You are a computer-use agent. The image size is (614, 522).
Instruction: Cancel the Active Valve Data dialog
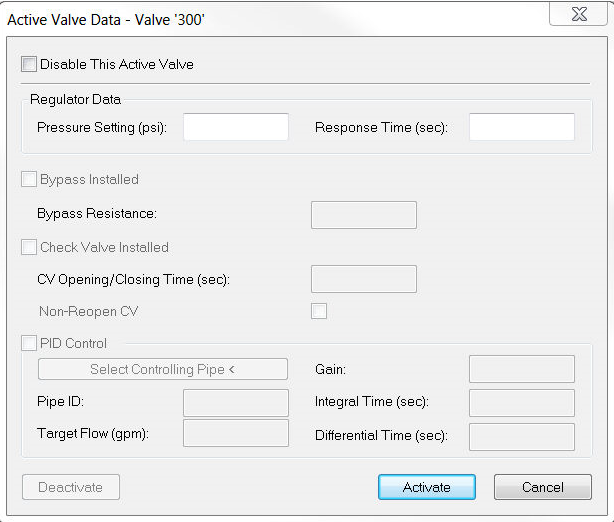click(543, 487)
